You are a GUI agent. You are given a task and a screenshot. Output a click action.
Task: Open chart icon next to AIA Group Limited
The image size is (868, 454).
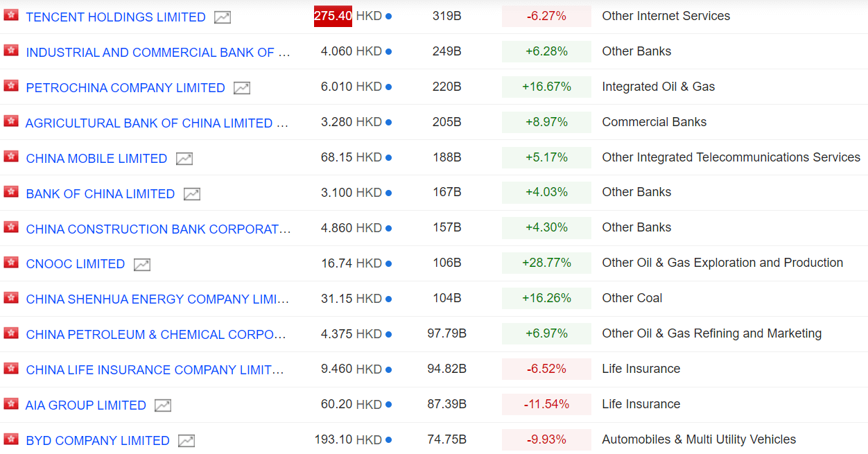(x=163, y=405)
